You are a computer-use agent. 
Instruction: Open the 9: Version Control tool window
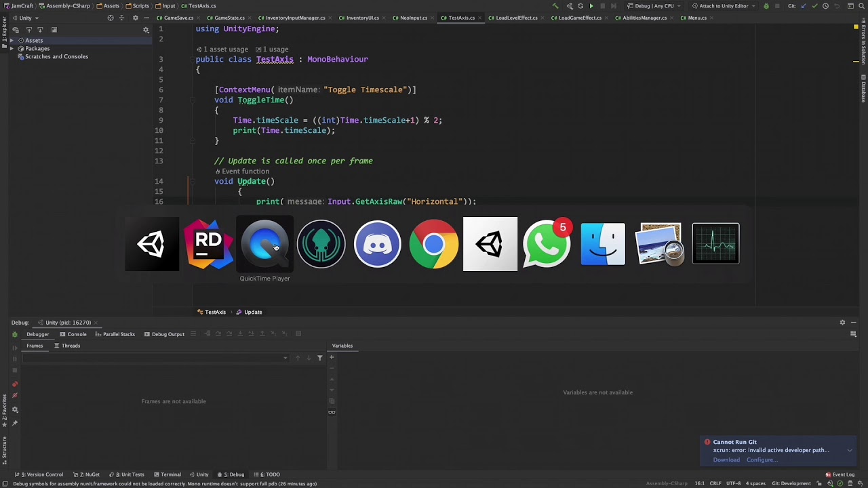(x=39, y=474)
